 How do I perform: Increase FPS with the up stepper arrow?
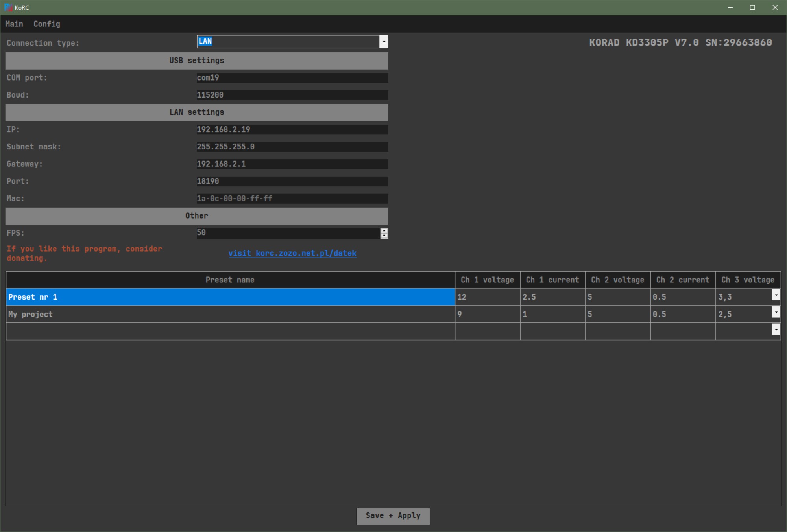click(384, 230)
